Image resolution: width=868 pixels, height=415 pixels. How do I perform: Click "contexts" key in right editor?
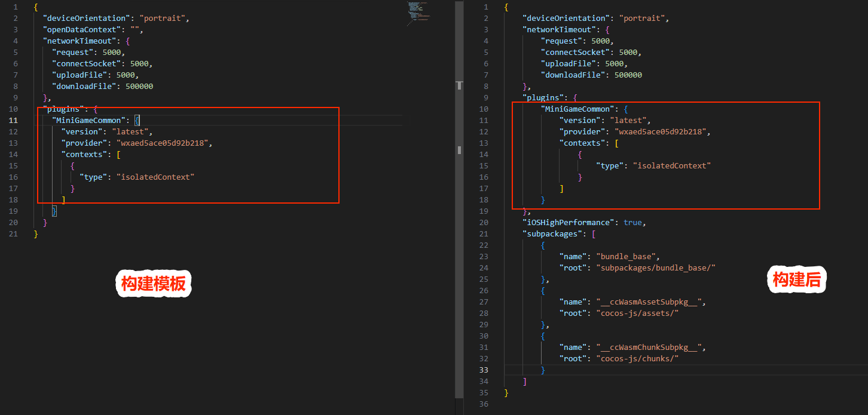click(583, 143)
